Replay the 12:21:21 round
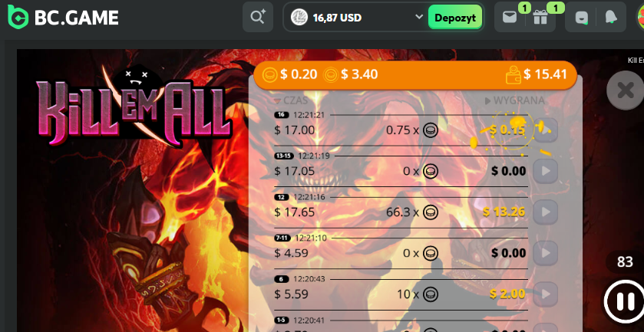The width and height of the screenshot is (644, 332). pos(546,130)
